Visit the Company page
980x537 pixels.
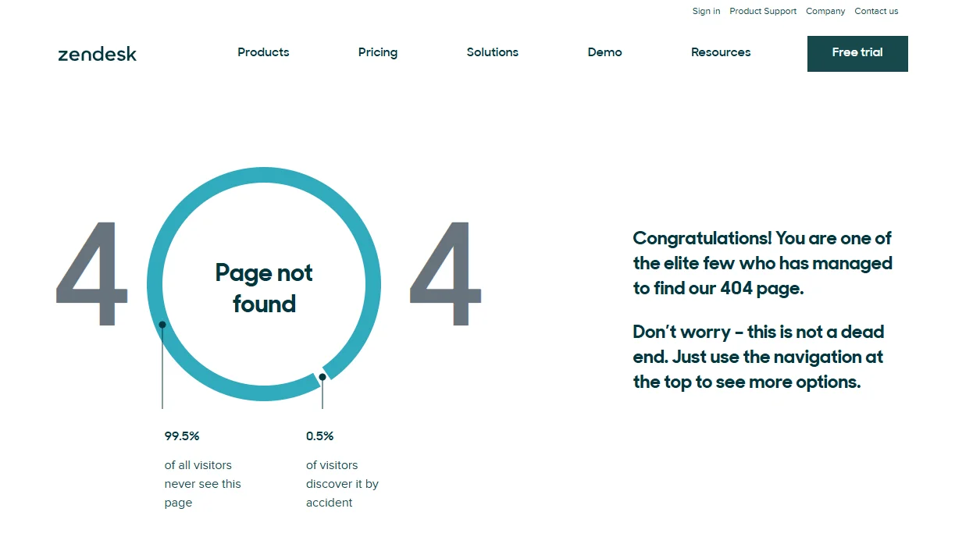click(x=825, y=11)
